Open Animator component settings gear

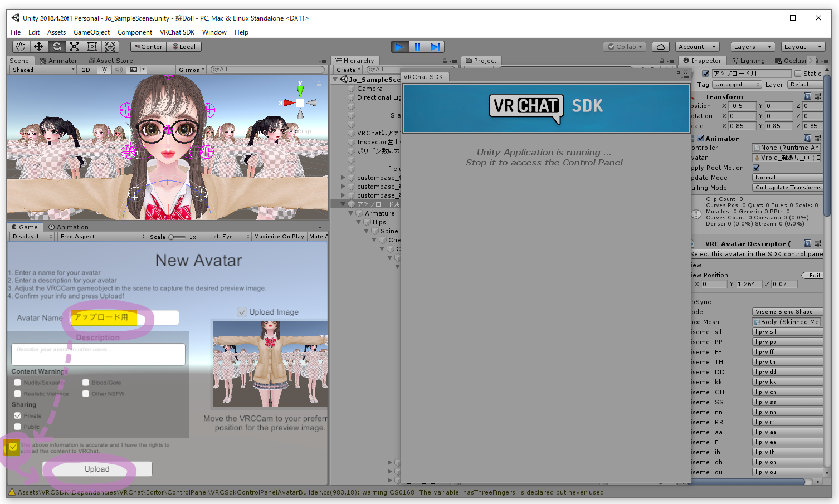pos(818,138)
